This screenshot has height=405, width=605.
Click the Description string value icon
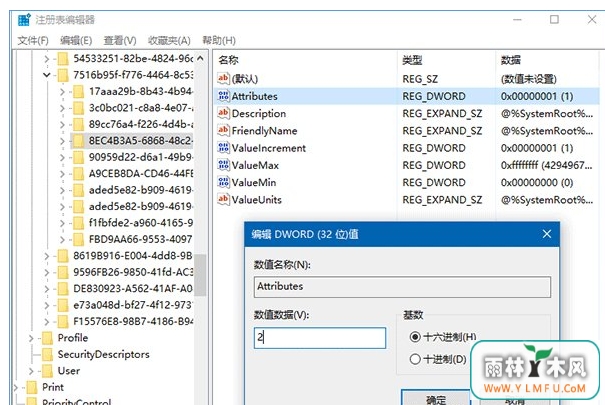[223, 113]
